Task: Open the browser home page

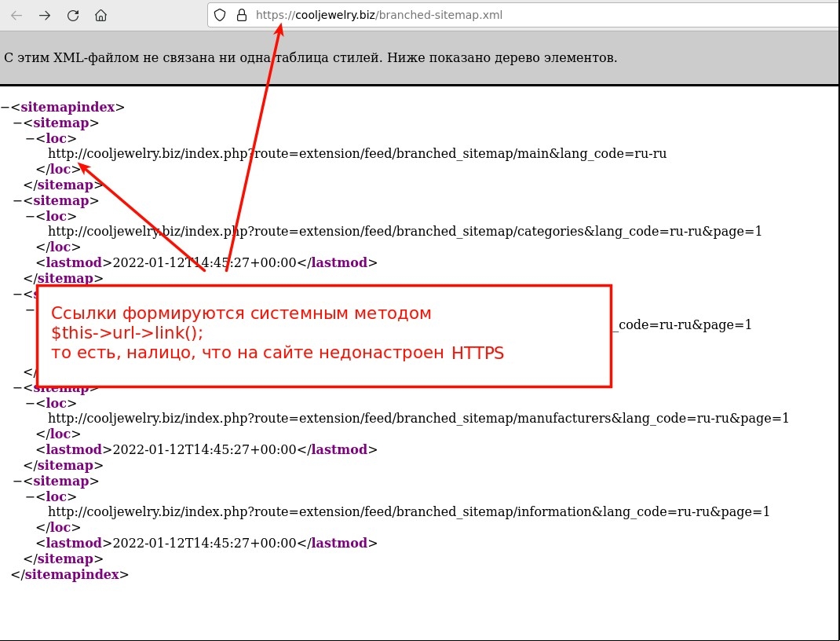Action: [x=100, y=15]
